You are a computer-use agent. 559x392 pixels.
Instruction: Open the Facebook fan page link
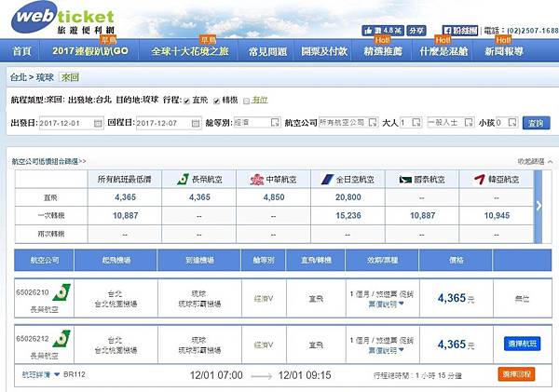coord(460,31)
